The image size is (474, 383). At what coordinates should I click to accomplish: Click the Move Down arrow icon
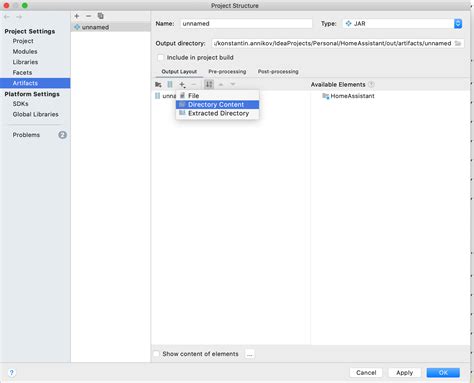click(233, 85)
